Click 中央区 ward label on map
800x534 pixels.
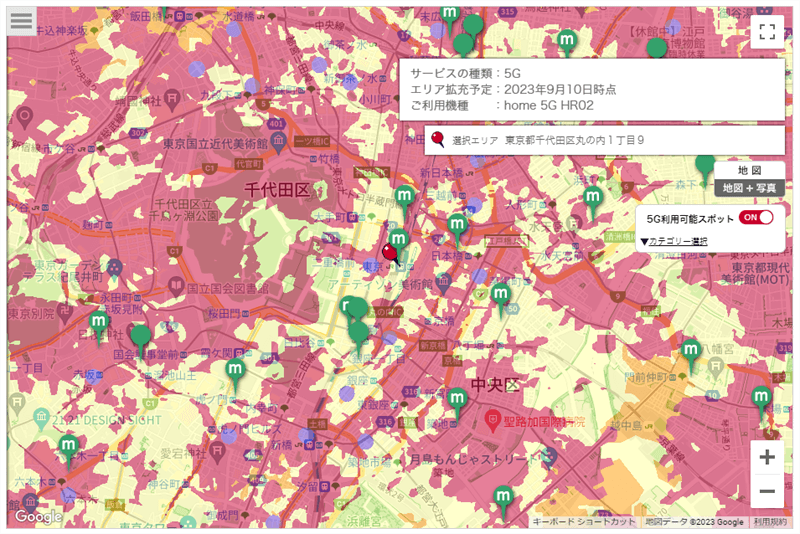(495, 385)
